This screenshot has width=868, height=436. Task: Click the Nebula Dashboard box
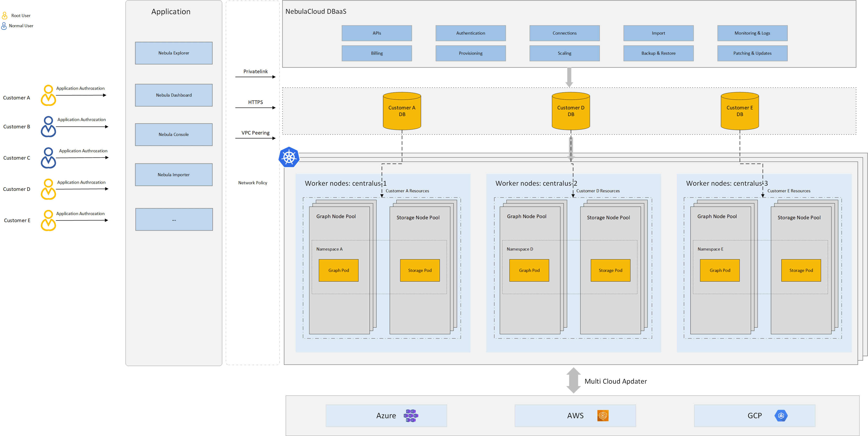[x=174, y=95]
